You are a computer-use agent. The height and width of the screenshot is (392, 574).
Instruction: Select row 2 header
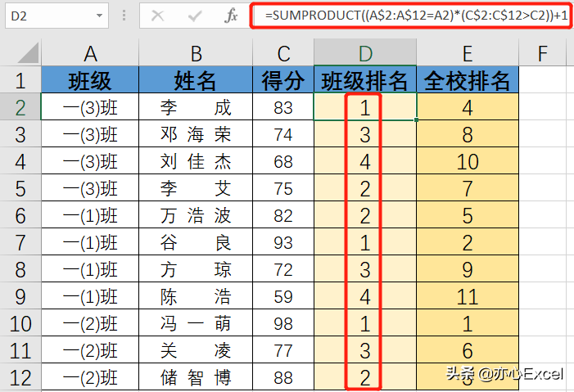pyautogui.click(x=20, y=107)
